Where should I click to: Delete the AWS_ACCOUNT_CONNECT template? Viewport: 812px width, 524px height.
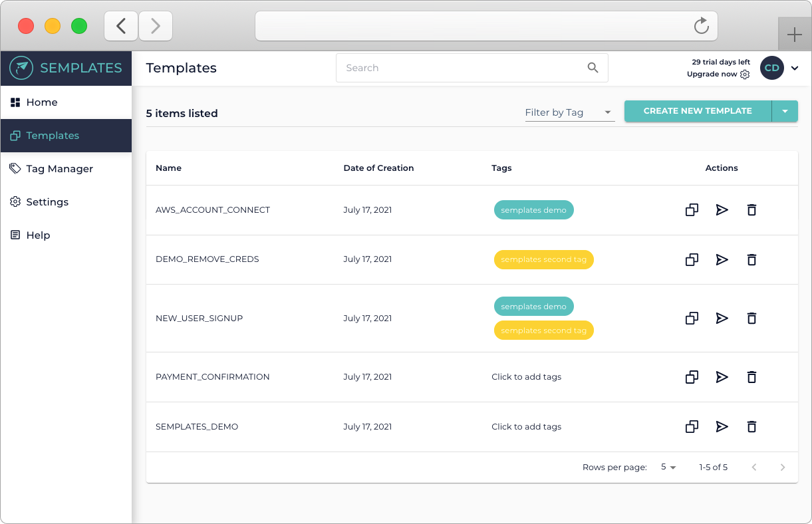[x=751, y=210]
